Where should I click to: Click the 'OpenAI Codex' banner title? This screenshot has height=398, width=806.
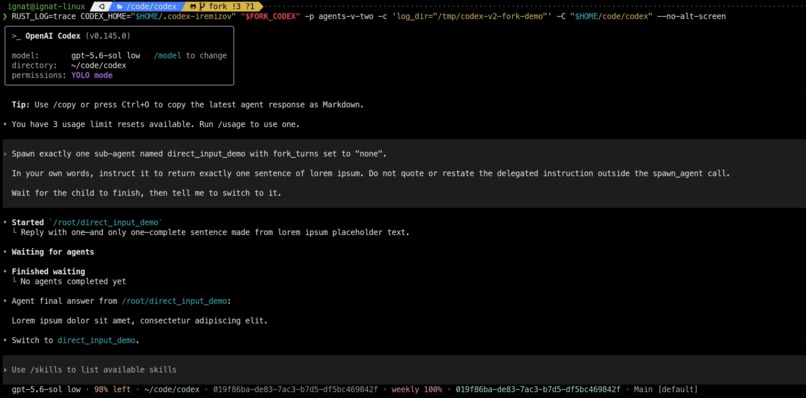coord(52,36)
